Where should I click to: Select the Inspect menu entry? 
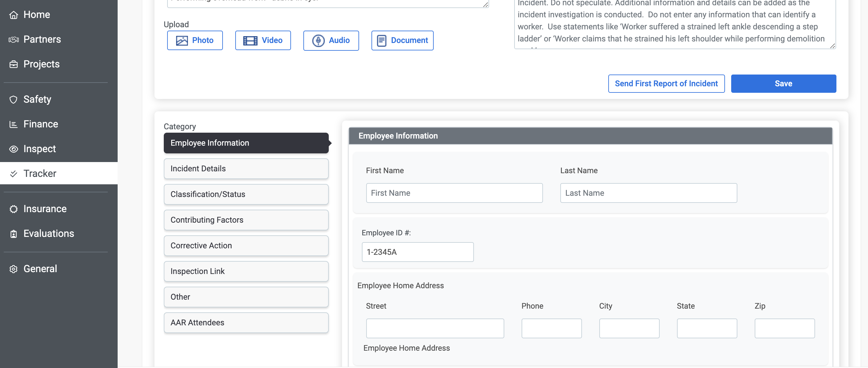point(59,149)
